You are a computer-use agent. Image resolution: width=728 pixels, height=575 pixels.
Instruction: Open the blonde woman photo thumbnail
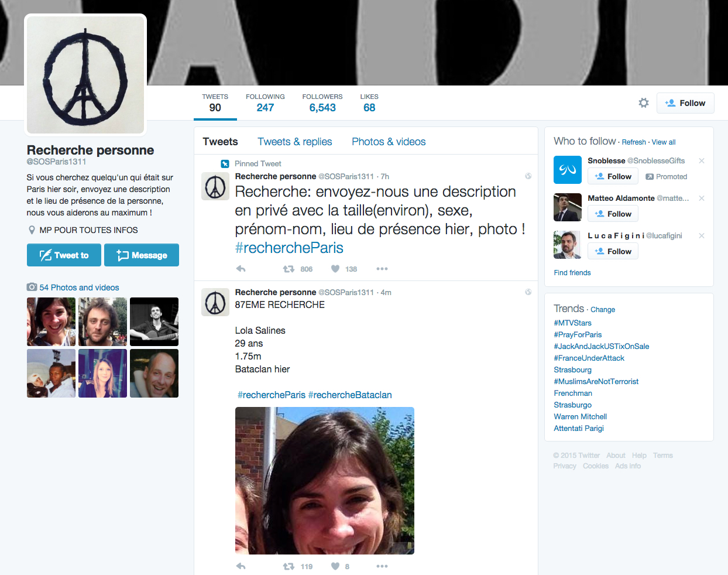(x=102, y=373)
